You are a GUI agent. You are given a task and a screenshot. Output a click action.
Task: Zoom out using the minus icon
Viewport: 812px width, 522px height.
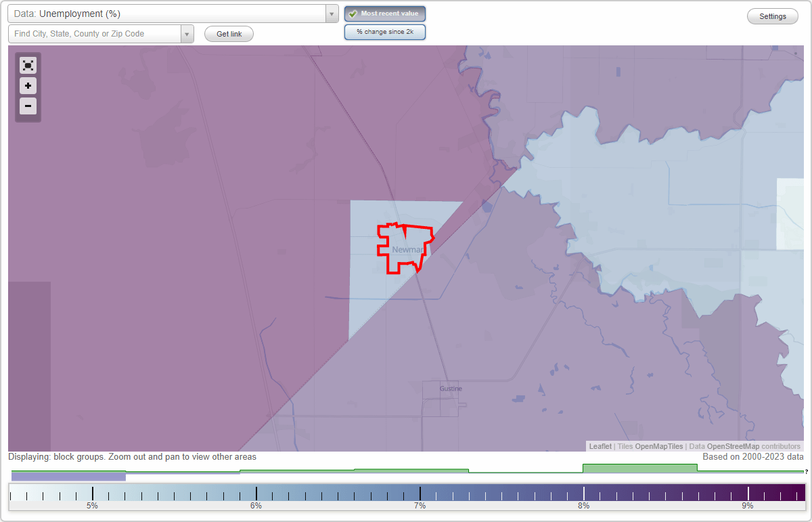[28, 106]
